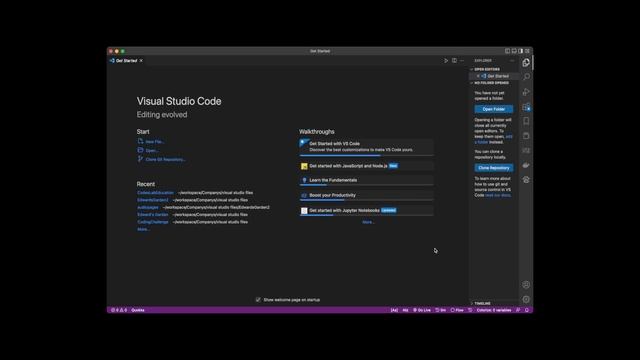Open the Extensions view in the activity bar
The height and width of the screenshot is (360, 640).
[x=526, y=107]
